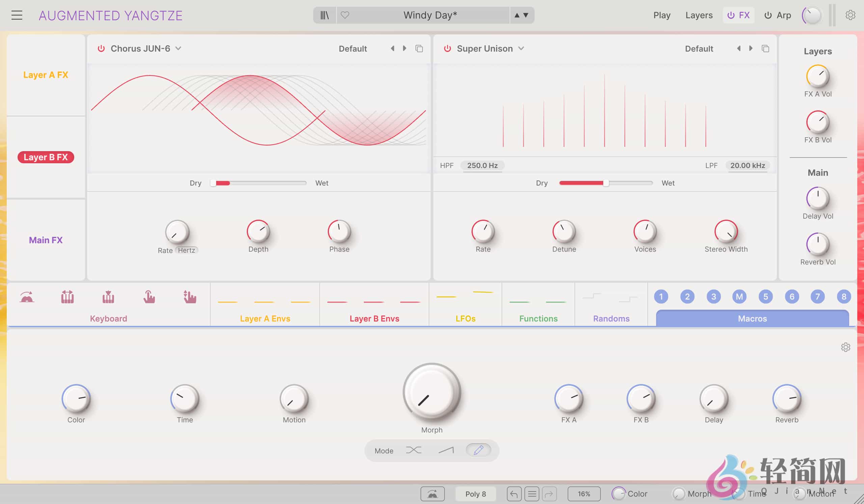Toggle the Arp power switch
The height and width of the screenshot is (504, 864).
[x=768, y=15]
